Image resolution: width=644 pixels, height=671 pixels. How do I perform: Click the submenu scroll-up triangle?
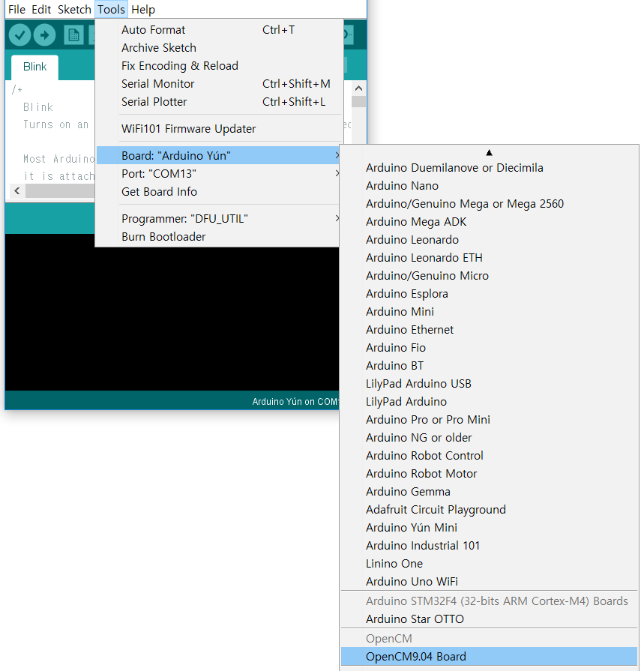(489, 152)
